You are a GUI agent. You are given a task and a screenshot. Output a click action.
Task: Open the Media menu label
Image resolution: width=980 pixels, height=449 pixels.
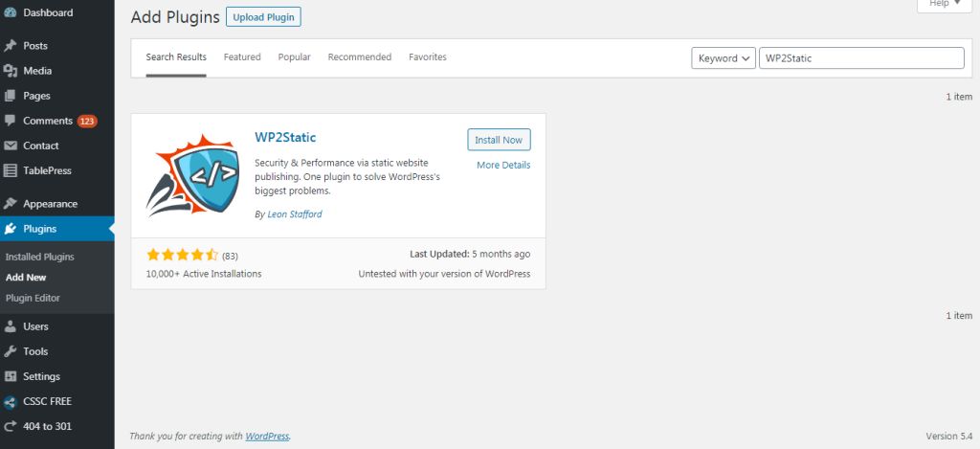pos(37,71)
